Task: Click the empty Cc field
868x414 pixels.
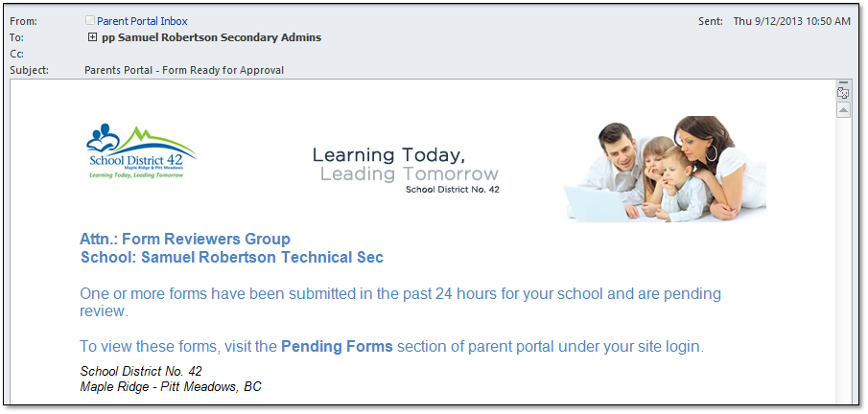Action: pos(288,54)
